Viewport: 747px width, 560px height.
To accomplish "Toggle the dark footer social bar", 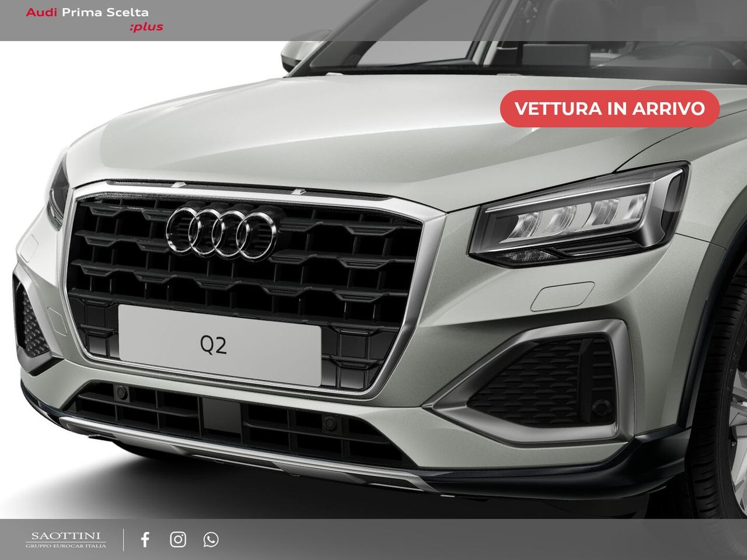I will tap(373, 541).
